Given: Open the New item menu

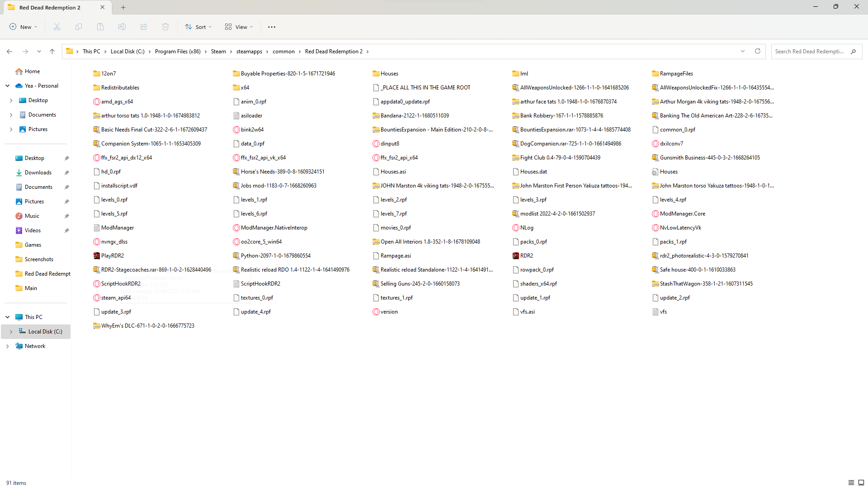Looking at the screenshot, I should 23,27.
